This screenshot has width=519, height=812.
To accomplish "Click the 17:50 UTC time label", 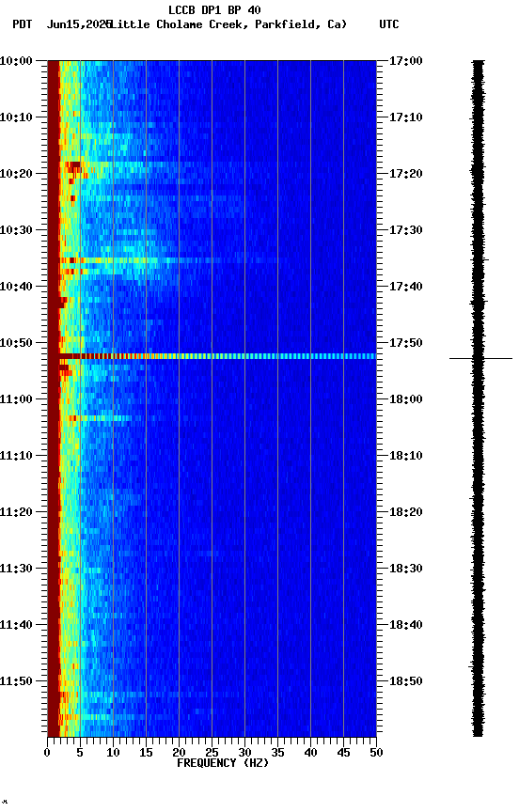I will tap(406, 343).
